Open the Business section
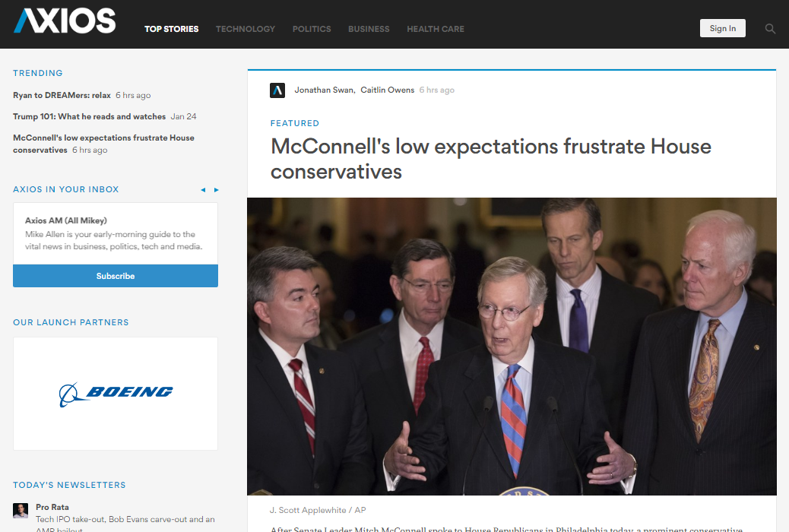This screenshot has width=789, height=532. (x=369, y=29)
